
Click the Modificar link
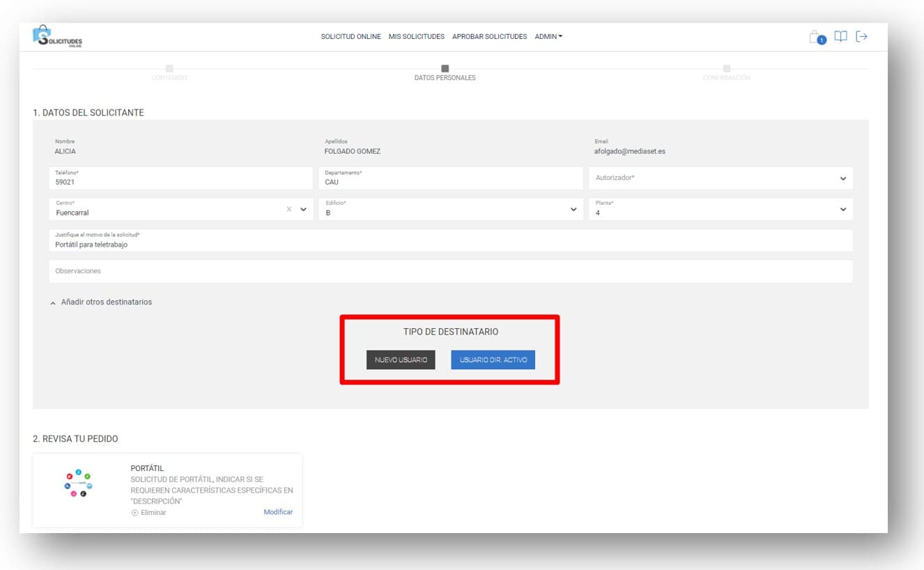click(278, 512)
